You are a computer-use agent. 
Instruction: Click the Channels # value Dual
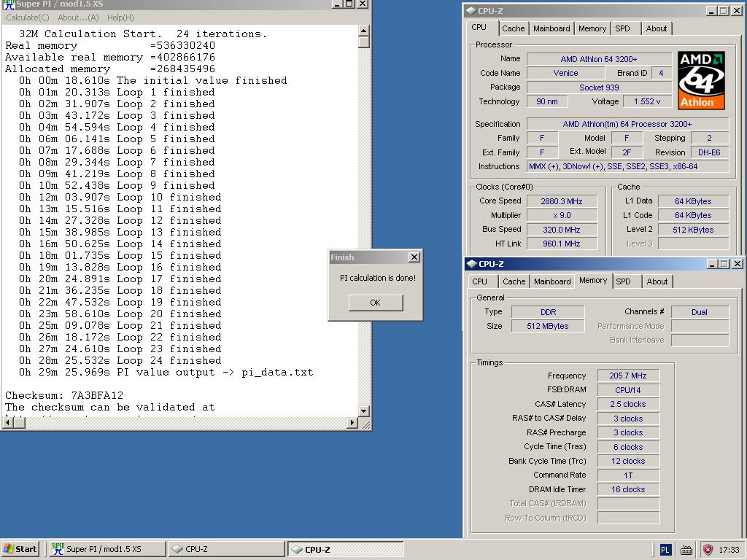(x=700, y=312)
